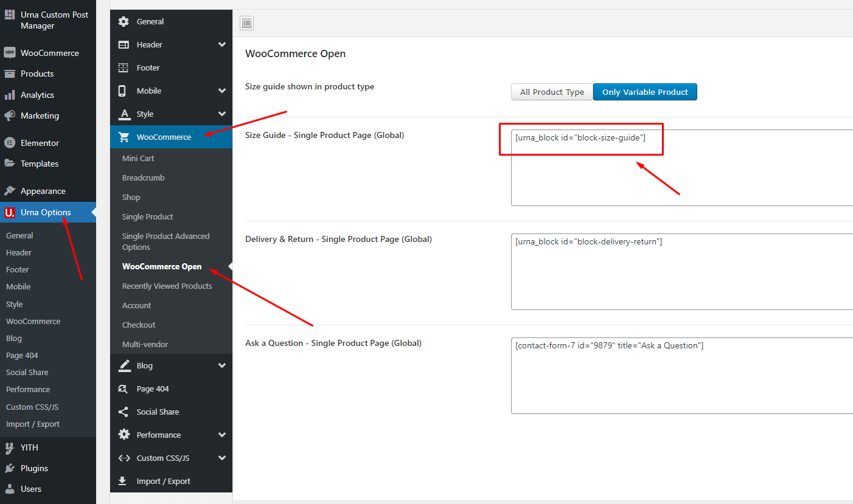
Task: Click the Templates folder icon
Action: tap(10, 164)
